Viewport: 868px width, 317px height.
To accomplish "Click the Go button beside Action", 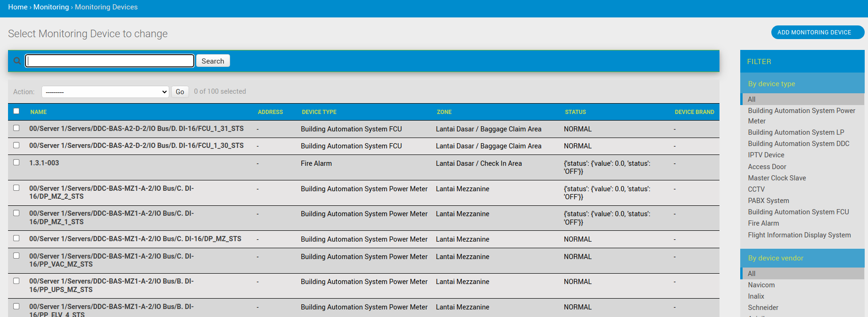I will pos(180,92).
